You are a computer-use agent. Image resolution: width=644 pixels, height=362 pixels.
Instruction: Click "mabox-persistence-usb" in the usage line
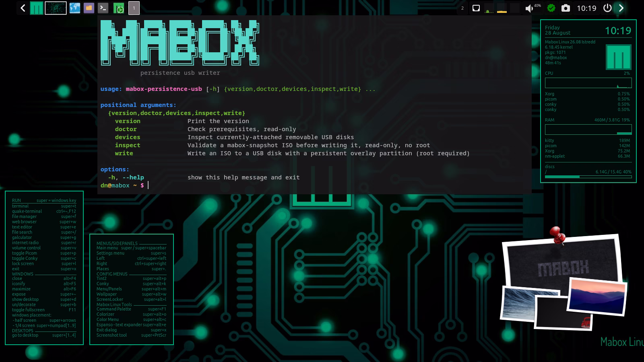tap(164, 89)
